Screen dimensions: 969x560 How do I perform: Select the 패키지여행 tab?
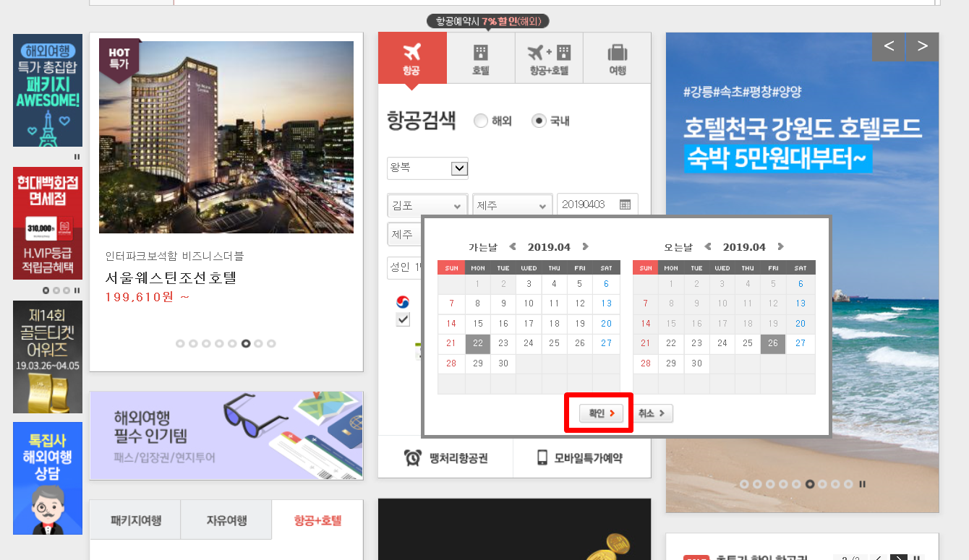tap(135, 520)
